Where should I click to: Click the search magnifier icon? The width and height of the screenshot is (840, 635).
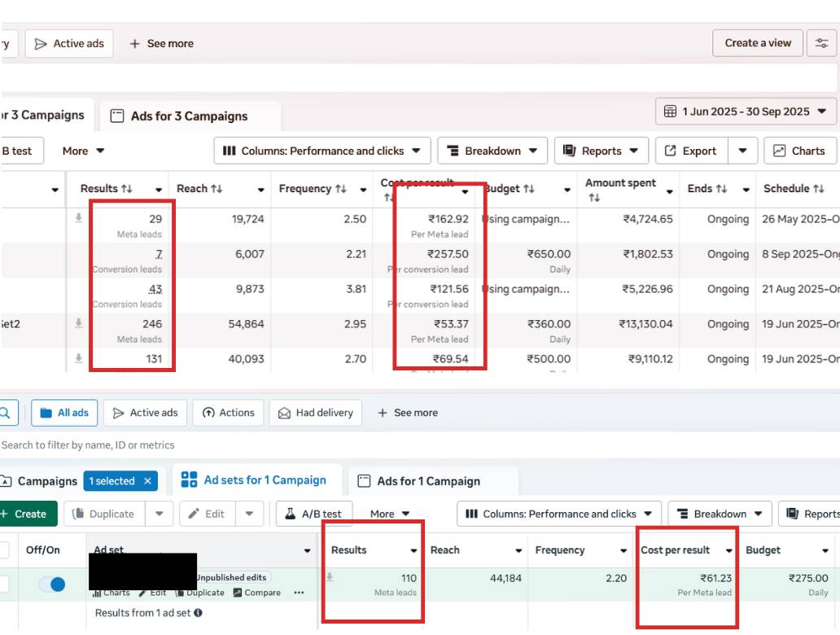pos(7,413)
